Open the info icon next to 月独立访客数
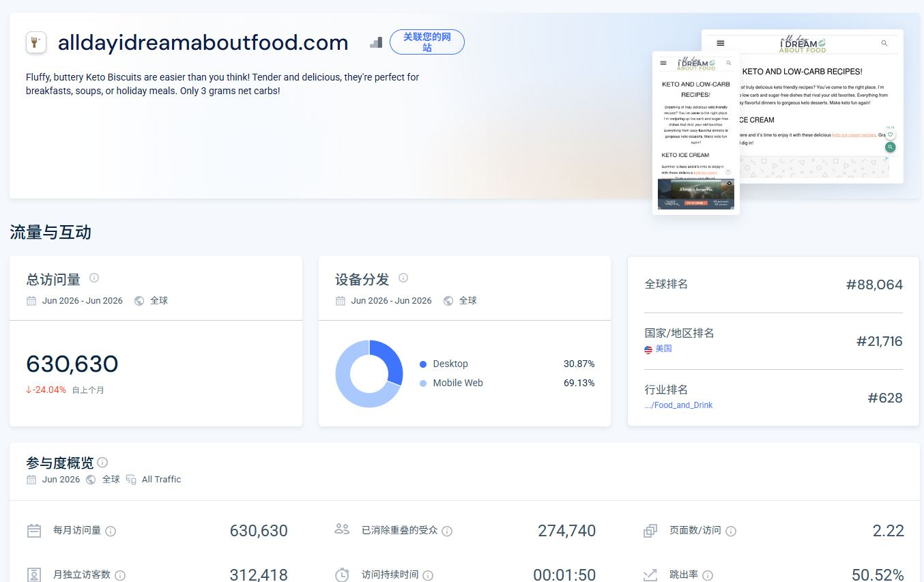Image resolution: width=924 pixels, height=582 pixels. [x=120, y=575]
